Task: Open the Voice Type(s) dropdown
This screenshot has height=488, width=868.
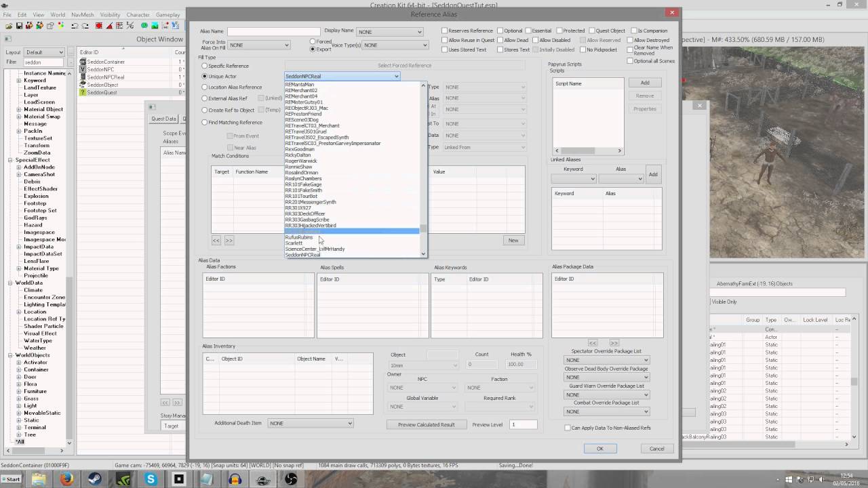Action: (395, 45)
